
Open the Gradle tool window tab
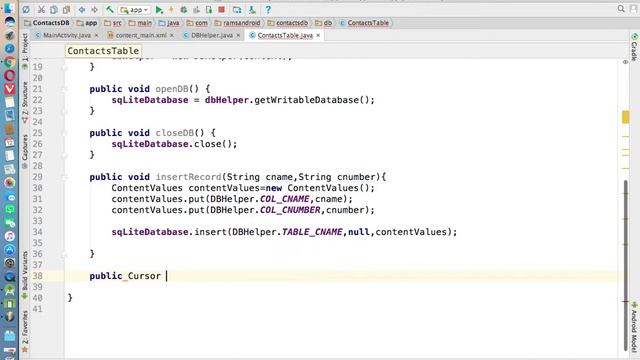click(634, 47)
